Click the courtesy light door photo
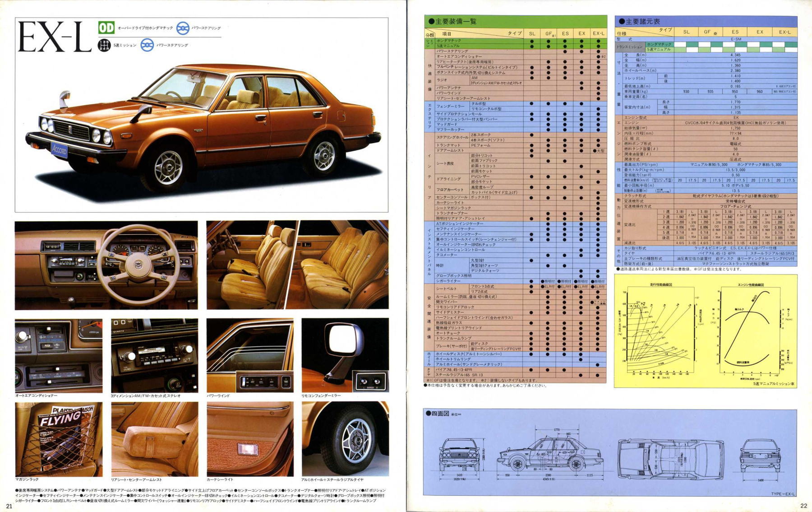This screenshot has width=812, height=512. click(x=250, y=439)
